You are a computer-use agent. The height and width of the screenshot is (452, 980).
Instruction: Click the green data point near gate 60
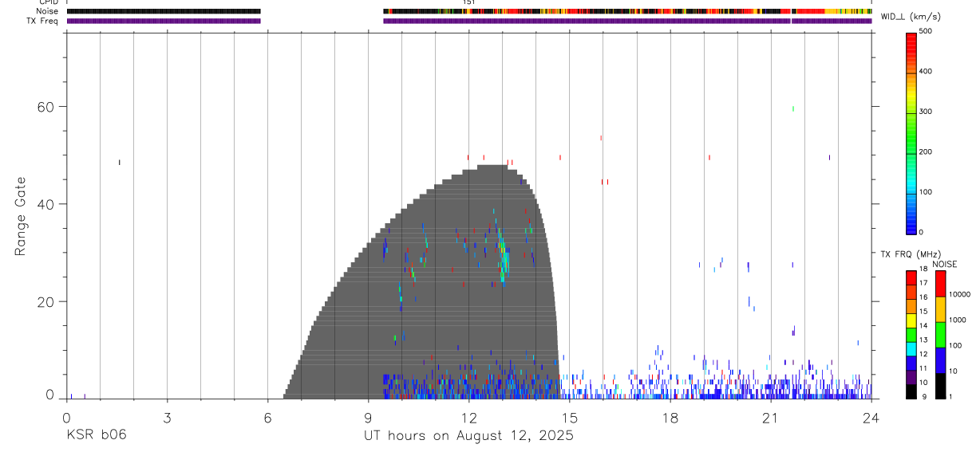(793, 108)
